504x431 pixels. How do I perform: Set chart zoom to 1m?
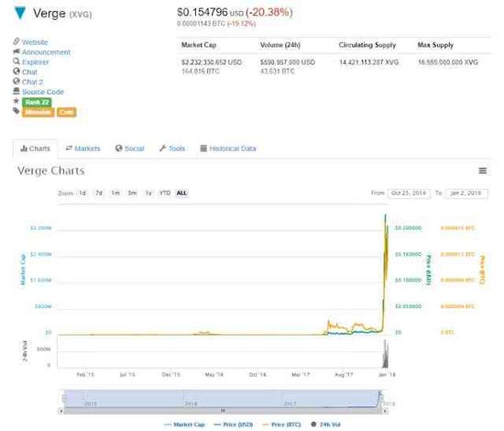(115, 193)
